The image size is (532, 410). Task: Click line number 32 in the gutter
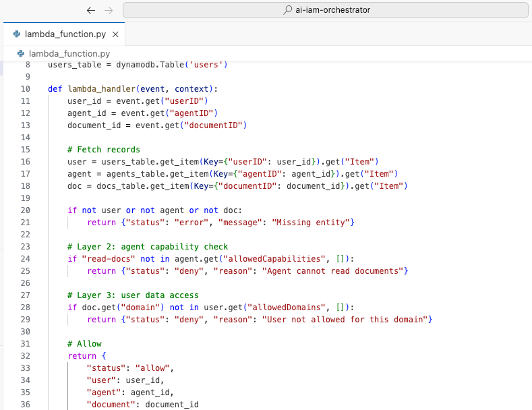26,356
